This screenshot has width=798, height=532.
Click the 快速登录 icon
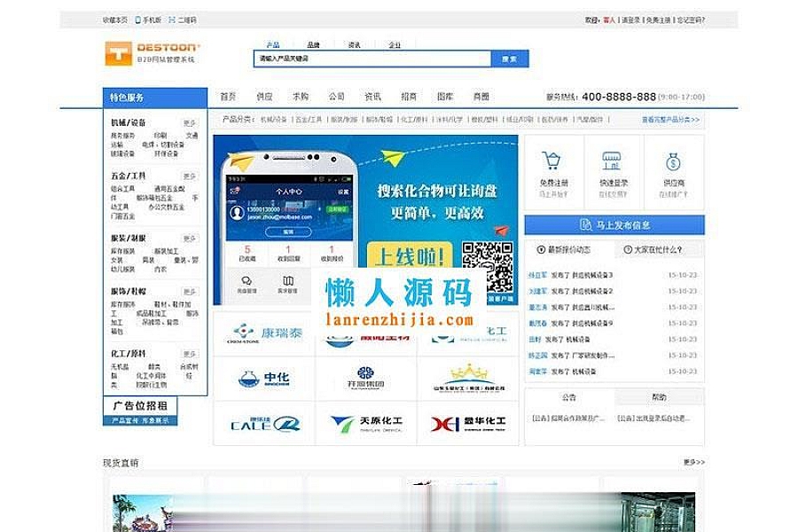[x=612, y=160]
